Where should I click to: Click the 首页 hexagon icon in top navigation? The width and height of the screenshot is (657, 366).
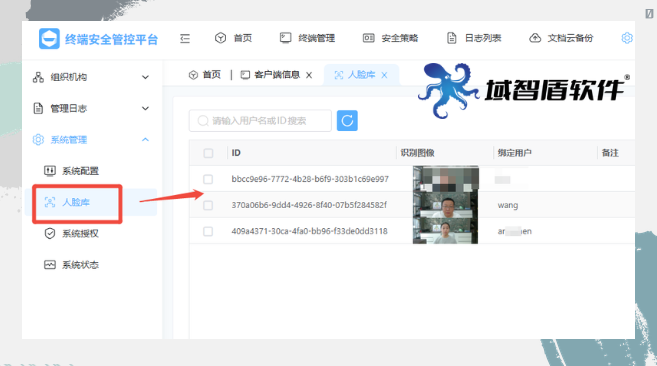click(x=220, y=38)
